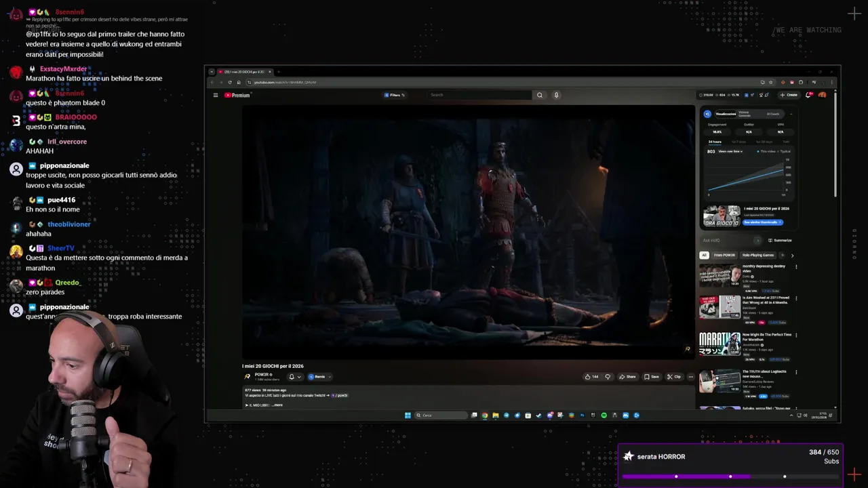This screenshot has height=488, width=868.
Task: Show more filter chips with right arrow
Action: pyautogui.click(x=792, y=256)
